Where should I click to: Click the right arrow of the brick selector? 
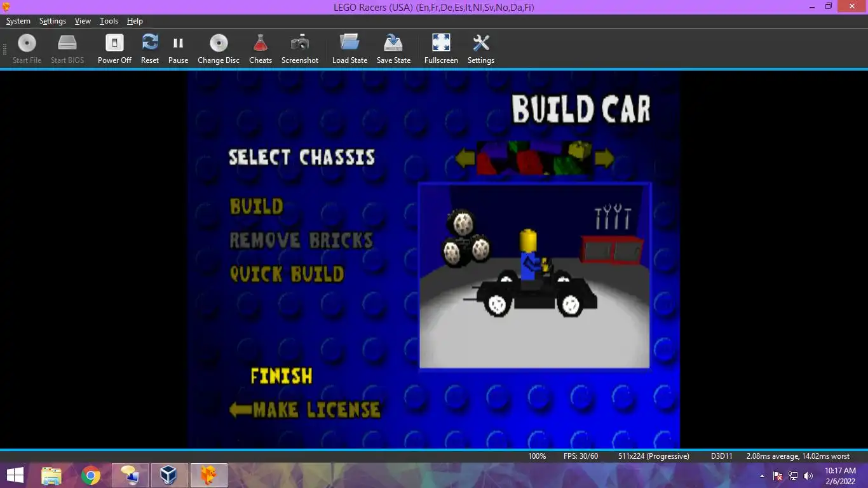604,158
